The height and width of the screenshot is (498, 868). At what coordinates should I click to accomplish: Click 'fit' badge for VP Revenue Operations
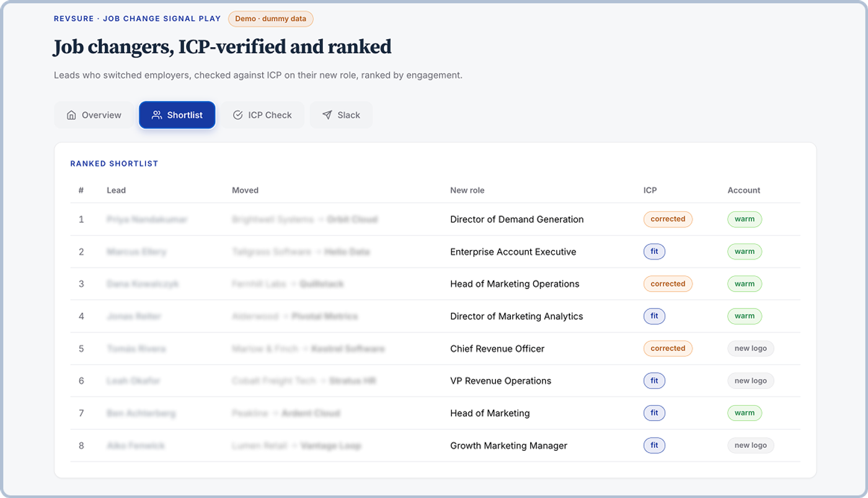pos(654,381)
